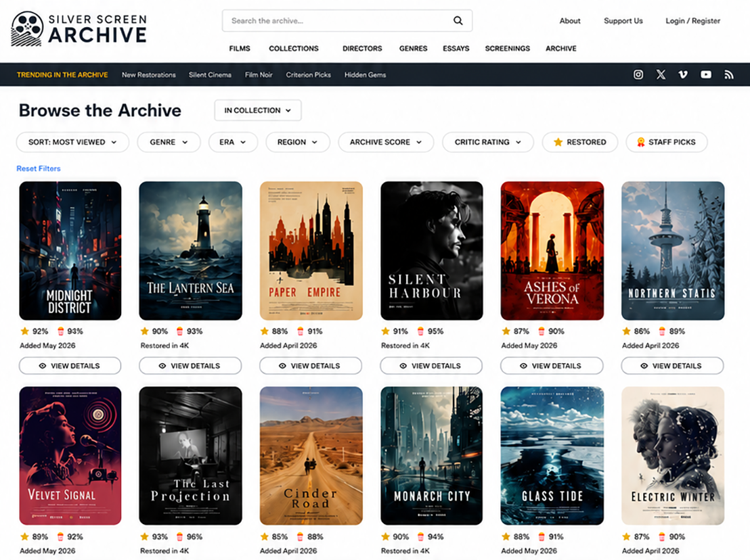The width and height of the screenshot is (750, 560).
Task: Click the ribbon icon on Staff Picks
Action: point(641,142)
